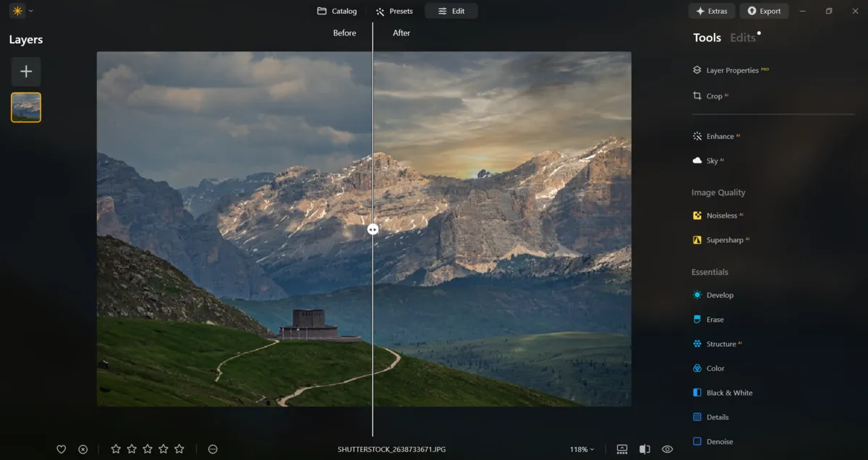Select the landscape layer thumbnail

[x=25, y=106]
